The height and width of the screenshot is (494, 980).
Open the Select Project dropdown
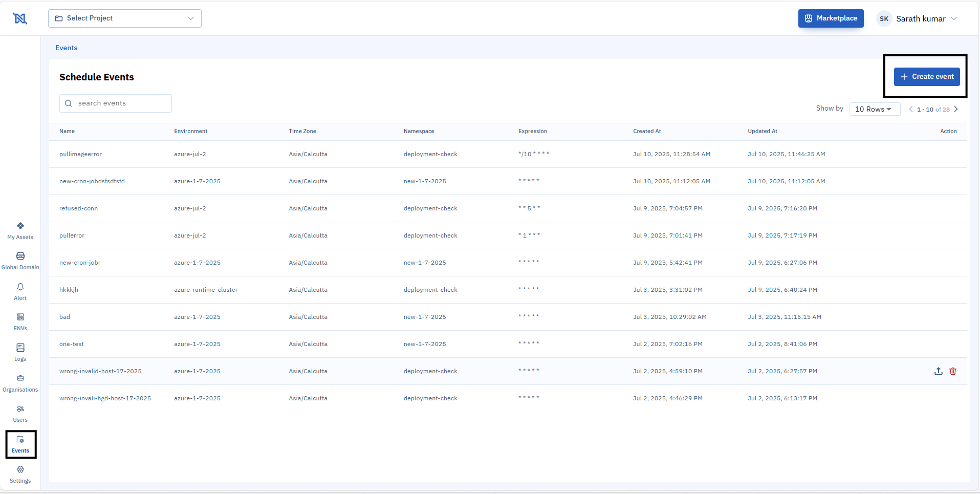tap(125, 18)
